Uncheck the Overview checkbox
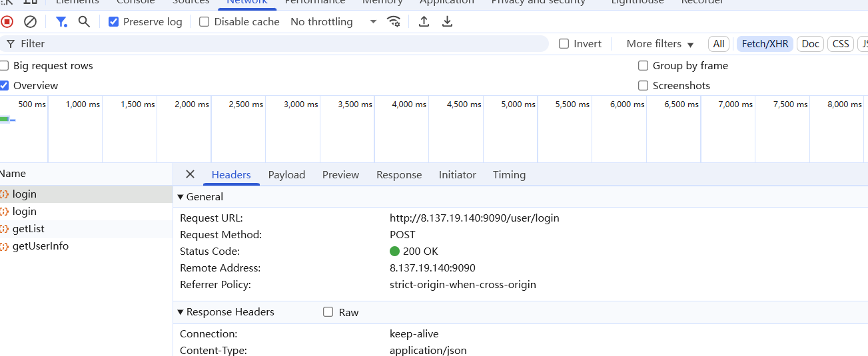This screenshot has height=356, width=868. [5, 85]
